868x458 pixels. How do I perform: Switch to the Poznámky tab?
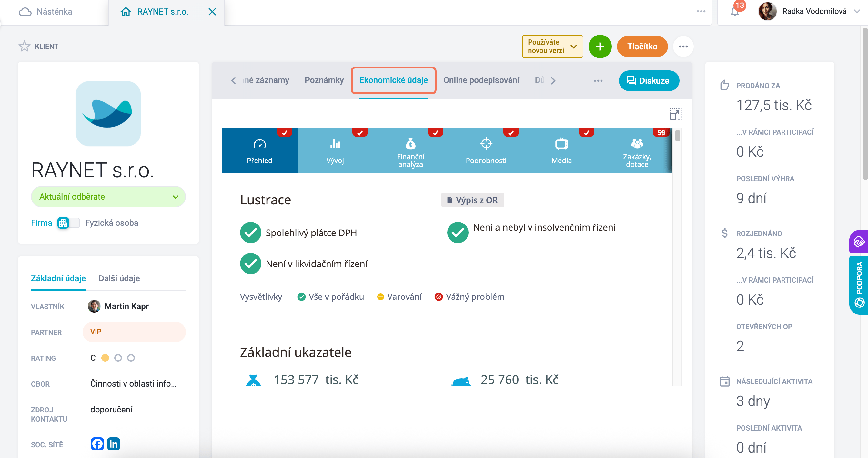pos(324,80)
